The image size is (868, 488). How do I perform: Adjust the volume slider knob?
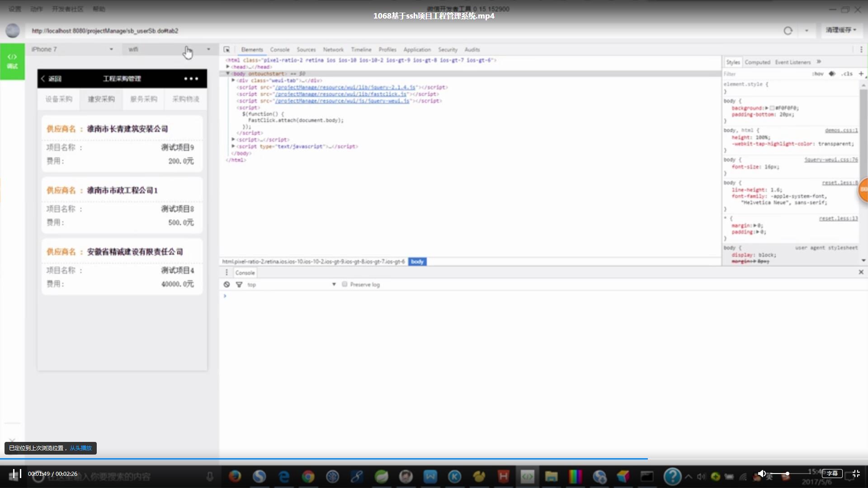787,474
